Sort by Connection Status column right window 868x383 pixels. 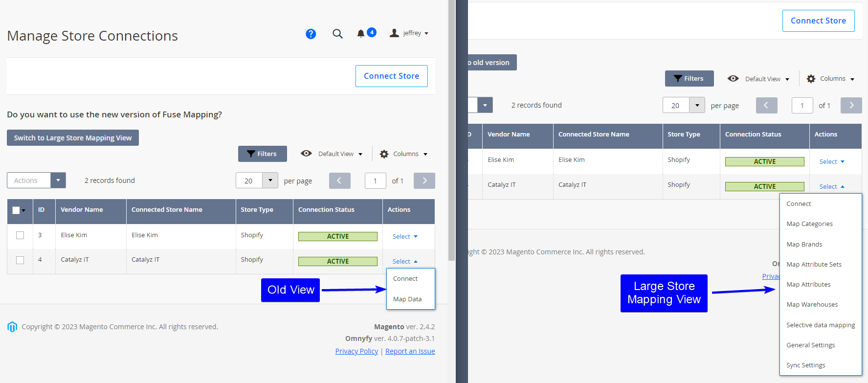coord(764,136)
